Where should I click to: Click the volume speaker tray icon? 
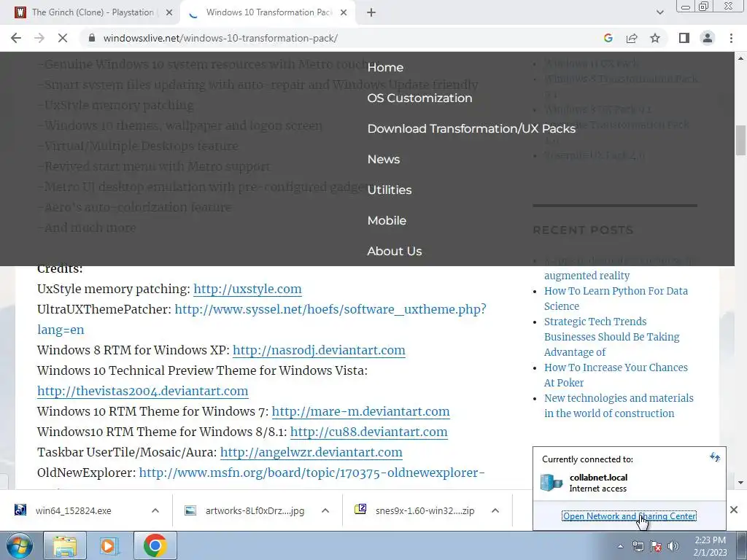click(x=673, y=546)
